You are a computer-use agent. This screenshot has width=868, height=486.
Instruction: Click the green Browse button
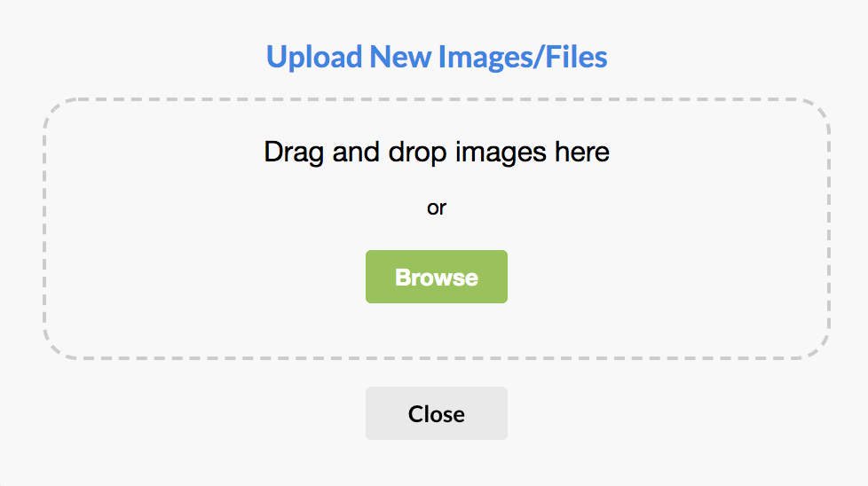[x=436, y=277]
